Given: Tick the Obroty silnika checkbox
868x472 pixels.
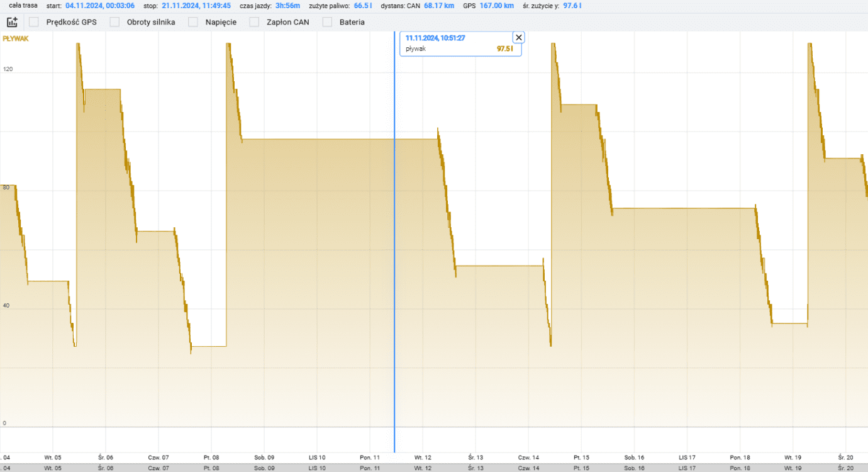Looking at the screenshot, I should point(114,22).
